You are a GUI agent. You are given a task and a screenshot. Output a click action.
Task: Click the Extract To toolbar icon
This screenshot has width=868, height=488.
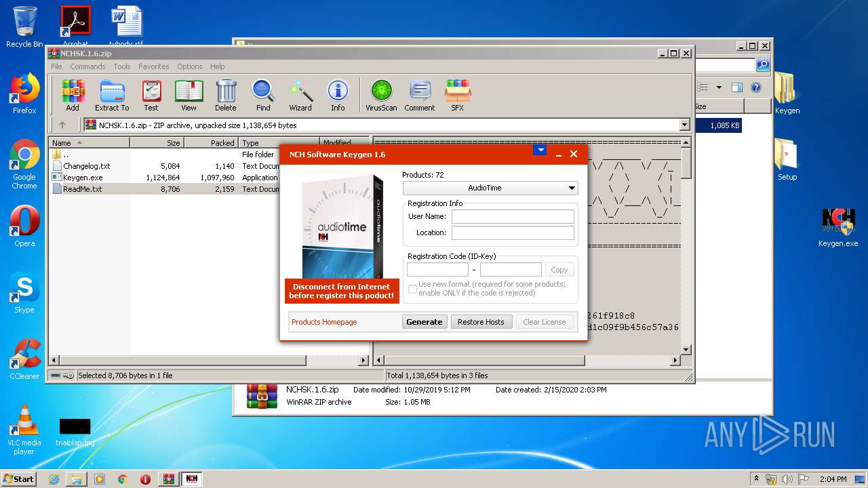pyautogui.click(x=112, y=95)
